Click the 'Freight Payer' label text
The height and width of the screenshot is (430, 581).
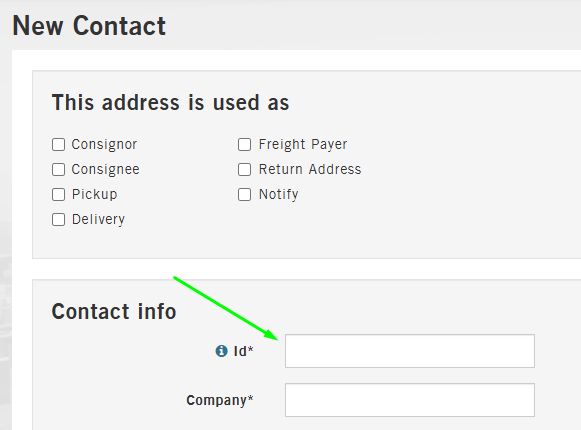303,144
